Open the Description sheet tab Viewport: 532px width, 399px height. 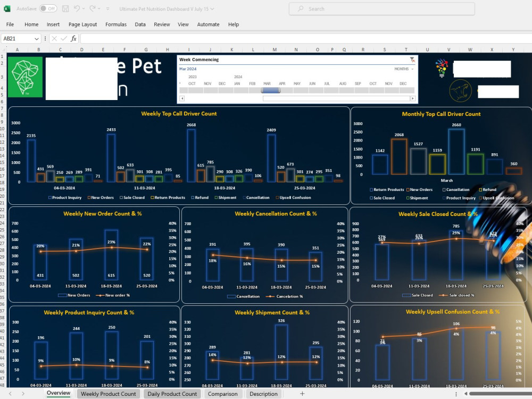(x=264, y=394)
